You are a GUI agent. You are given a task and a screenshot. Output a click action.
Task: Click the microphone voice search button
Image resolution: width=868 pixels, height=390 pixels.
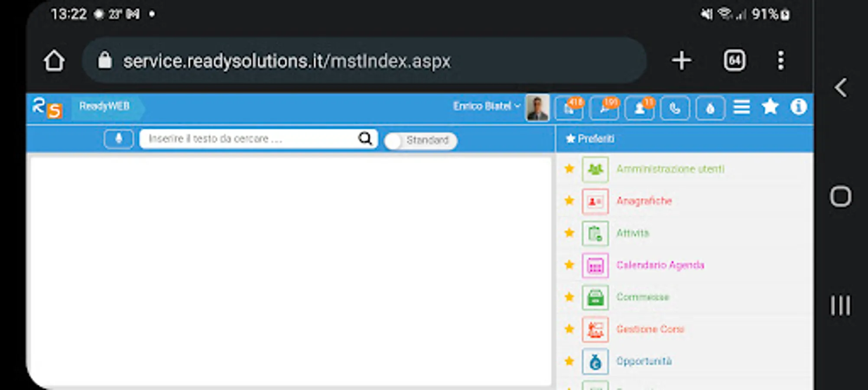pyautogui.click(x=119, y=139)
